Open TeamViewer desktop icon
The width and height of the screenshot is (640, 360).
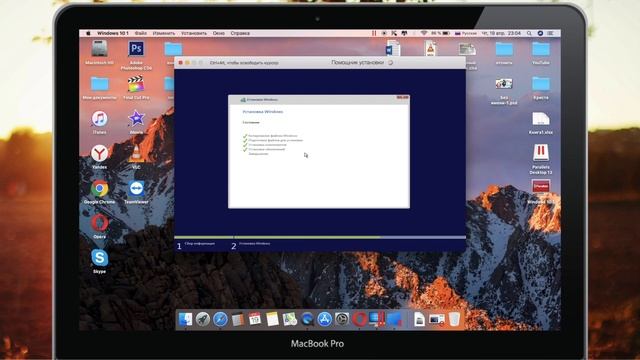(x=136, y=189)
